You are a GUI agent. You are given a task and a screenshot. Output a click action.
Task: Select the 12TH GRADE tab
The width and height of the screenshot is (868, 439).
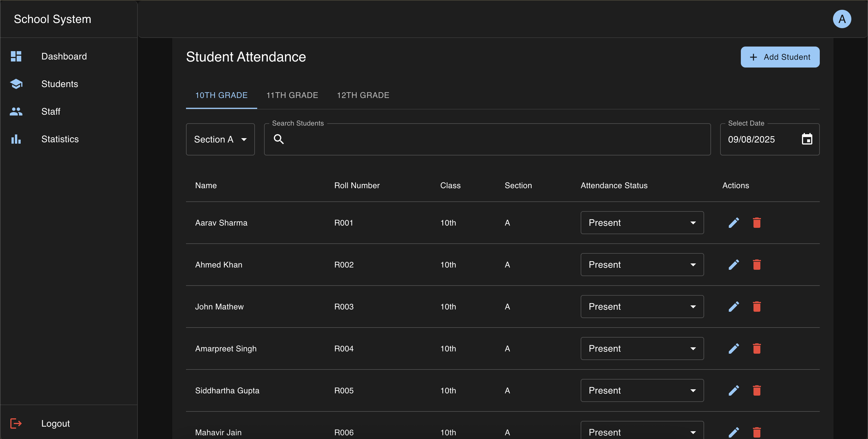click(x=363, y=95)
